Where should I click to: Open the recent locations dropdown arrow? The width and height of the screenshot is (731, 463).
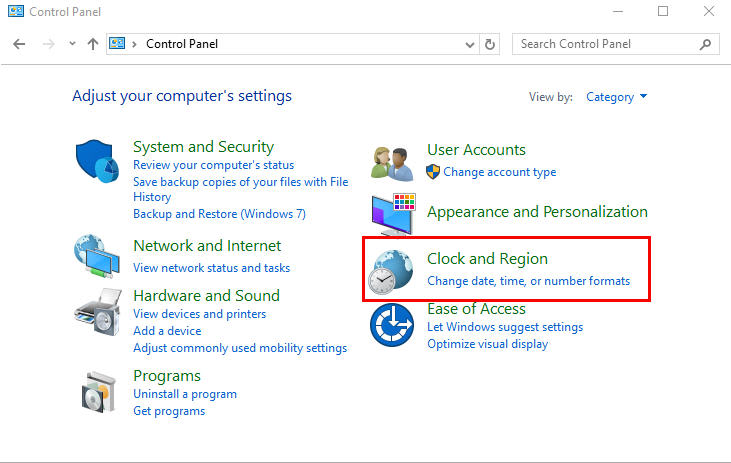click(72, 44)
